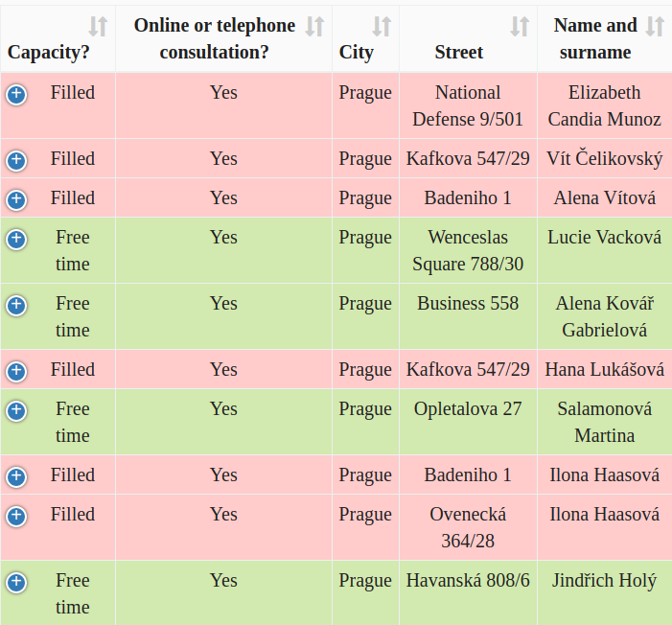Sort table by Capacity column
The width and height of the screenshot is (672, 625).
pos(98,27)
